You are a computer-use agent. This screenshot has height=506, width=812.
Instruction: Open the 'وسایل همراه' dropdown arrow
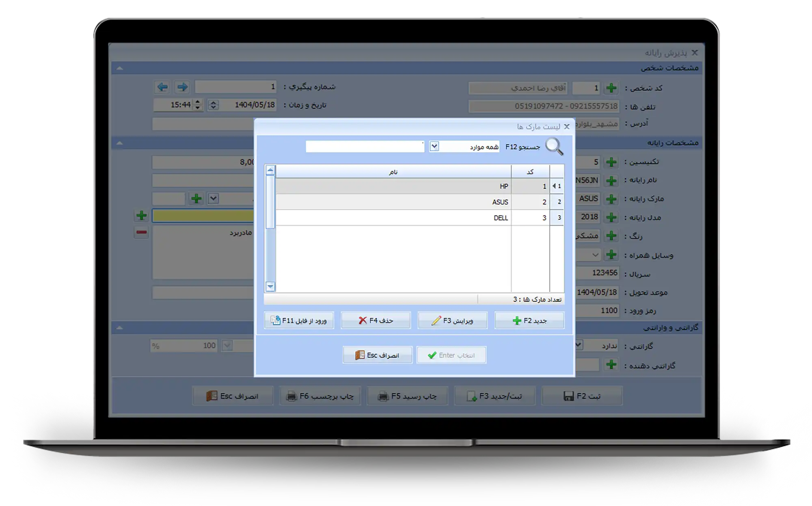(595, 255)
